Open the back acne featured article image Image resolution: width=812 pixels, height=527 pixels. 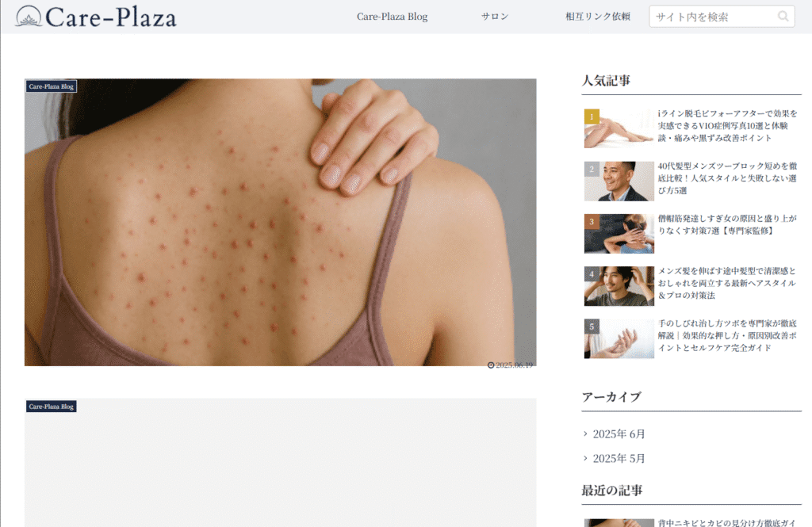(280, 223)
